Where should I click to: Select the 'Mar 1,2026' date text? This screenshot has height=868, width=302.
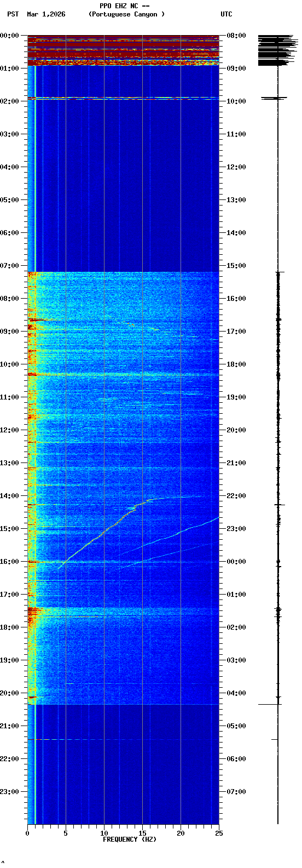[x=46, y=14]
